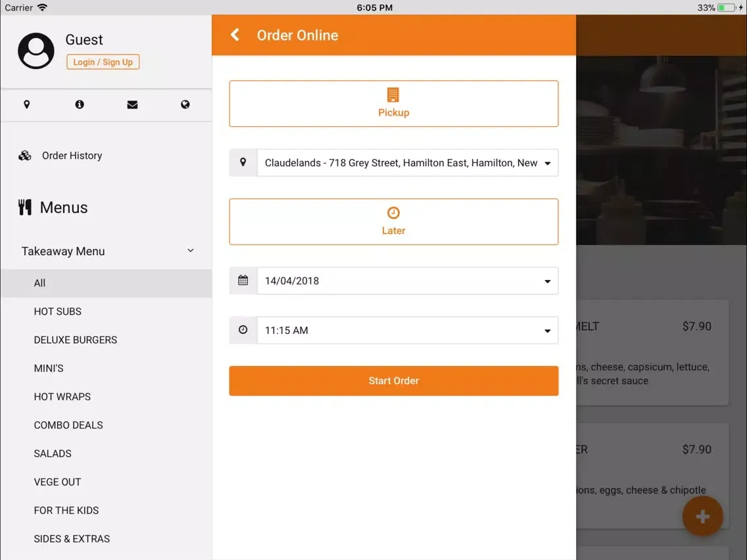Screen dimensions: 747x560
Task: Click the clock icon beside the time field
Action: click(x=243, y=329)
